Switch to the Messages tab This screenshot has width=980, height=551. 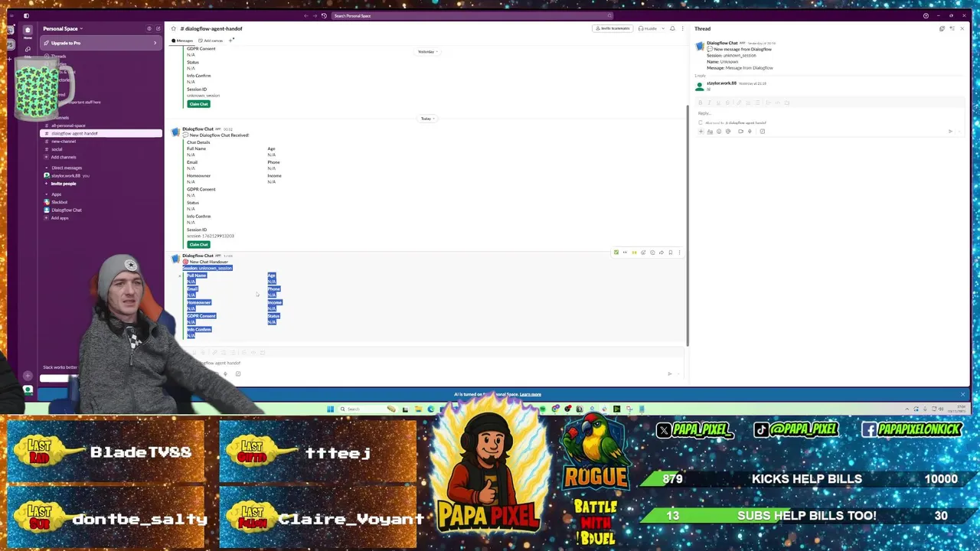pos(183,41)
